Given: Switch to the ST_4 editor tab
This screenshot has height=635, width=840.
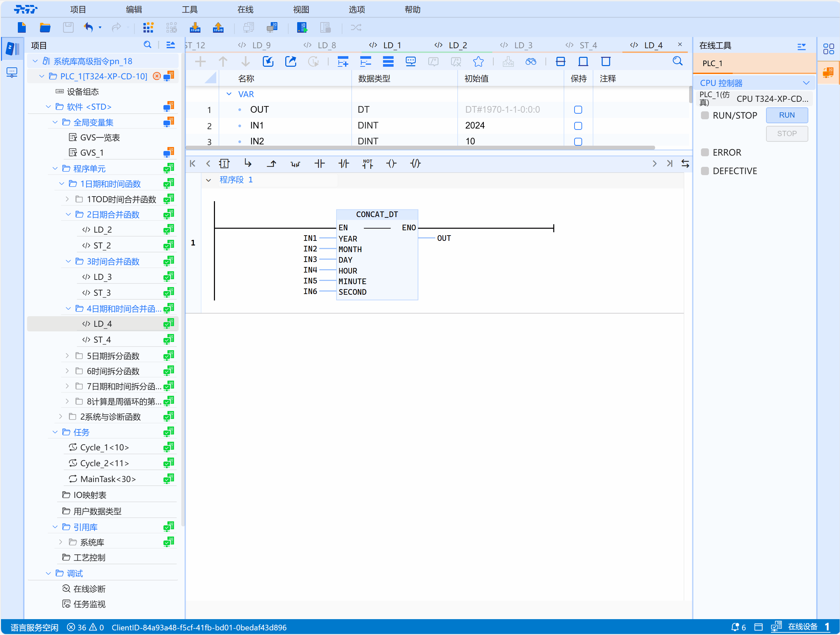Looking at the screenshot, I should pyautogui.click(x=589, y=45).
